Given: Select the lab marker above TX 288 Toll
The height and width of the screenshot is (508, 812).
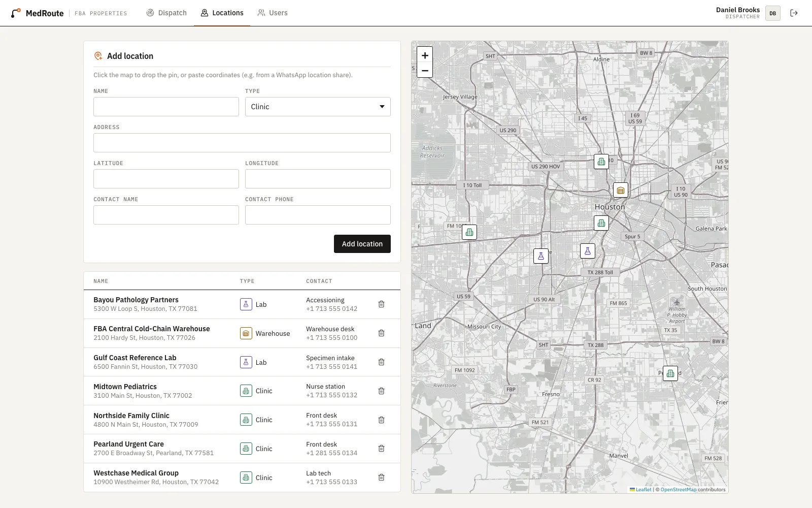Looking at the screenshot, I should (588, 251).
